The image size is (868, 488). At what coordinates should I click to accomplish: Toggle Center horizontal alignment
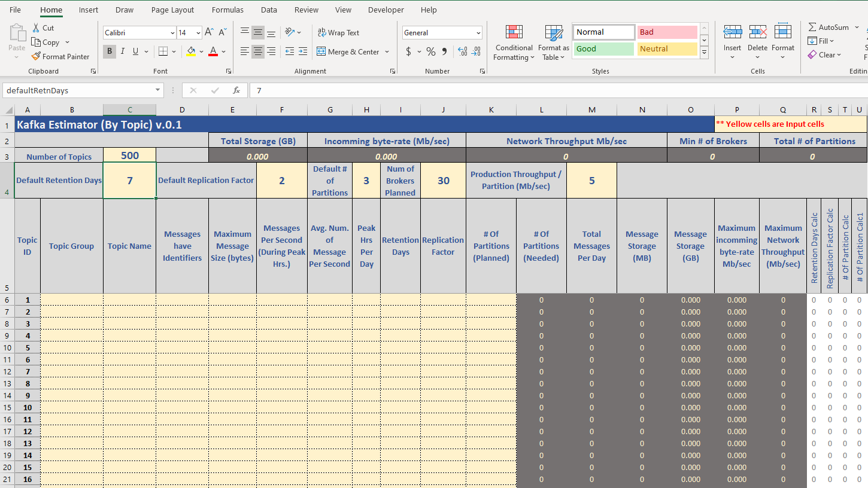(258, 51)
